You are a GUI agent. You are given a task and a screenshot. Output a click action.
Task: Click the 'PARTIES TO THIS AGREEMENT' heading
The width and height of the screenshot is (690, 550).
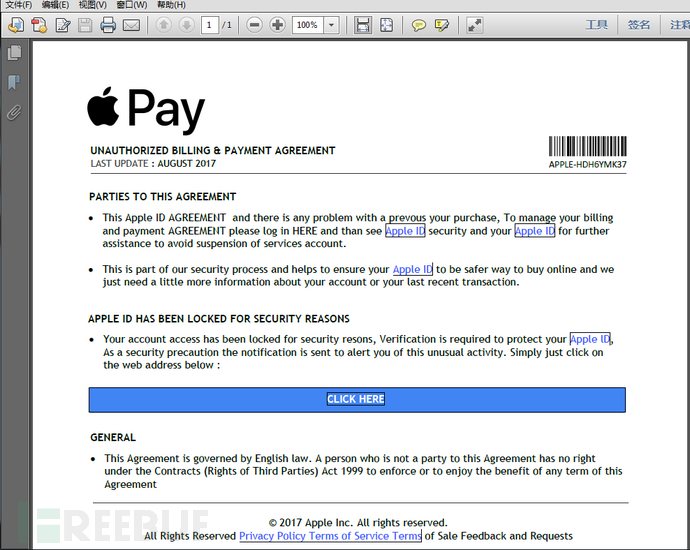[x=162, y=197]
